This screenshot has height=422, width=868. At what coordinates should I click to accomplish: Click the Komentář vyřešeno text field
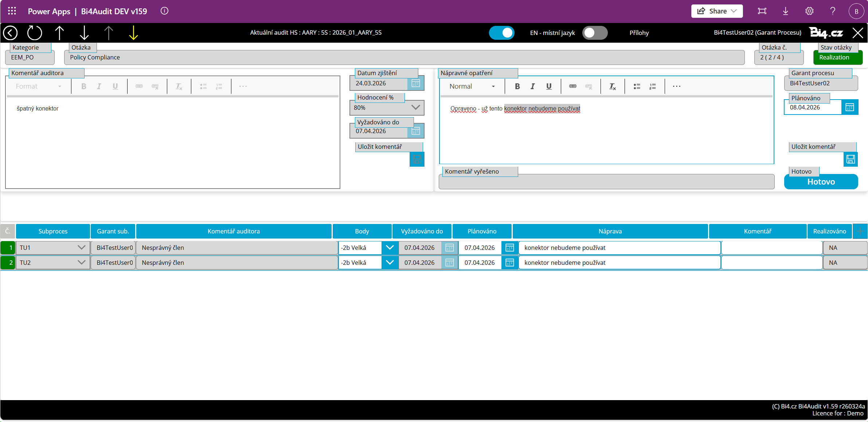(606, 182)
